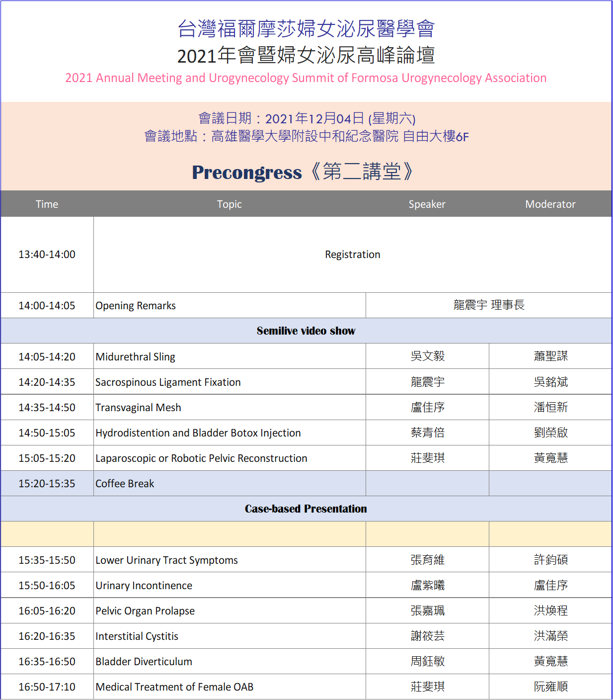Screen dimensions: 613x700
Task: Click Sacrospinous Ligament Fixation topic
Action: [168, 382]
